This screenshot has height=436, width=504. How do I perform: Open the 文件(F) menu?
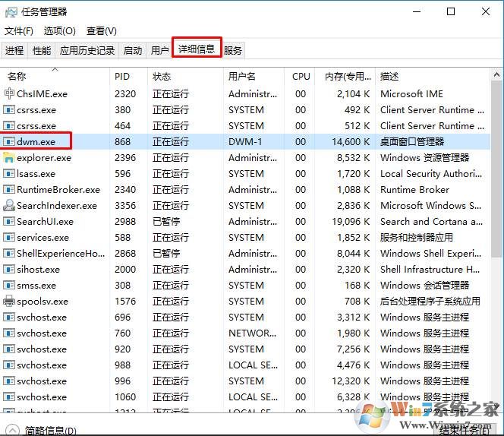(x=19, y=31)
